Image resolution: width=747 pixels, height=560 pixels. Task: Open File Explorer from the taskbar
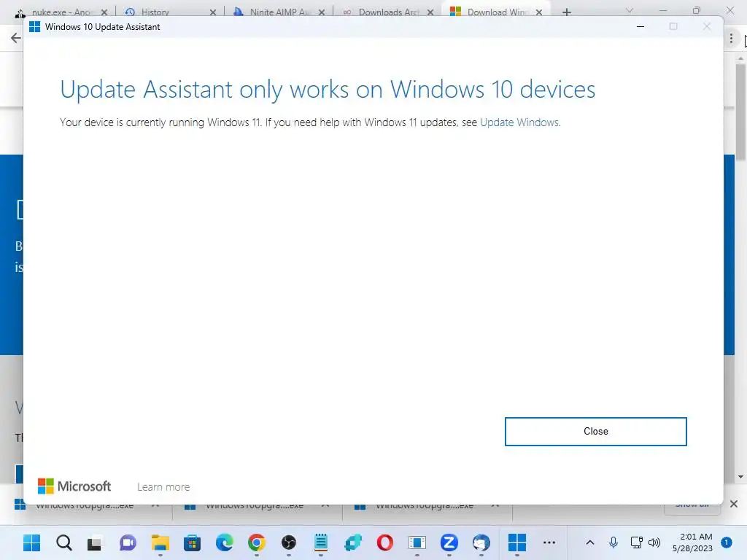pyautogui.click(x=160, y=542)
